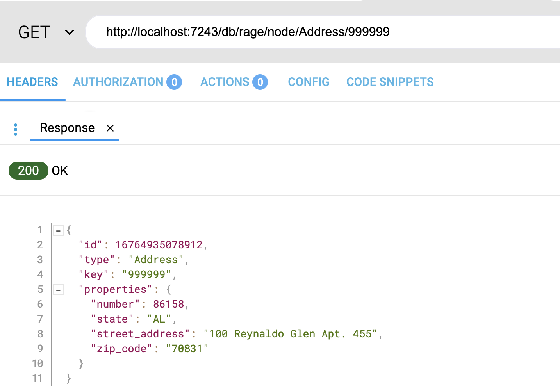Select the ACTIONS tab
This screenshot has height=392, width=560.
pos(225,82)
